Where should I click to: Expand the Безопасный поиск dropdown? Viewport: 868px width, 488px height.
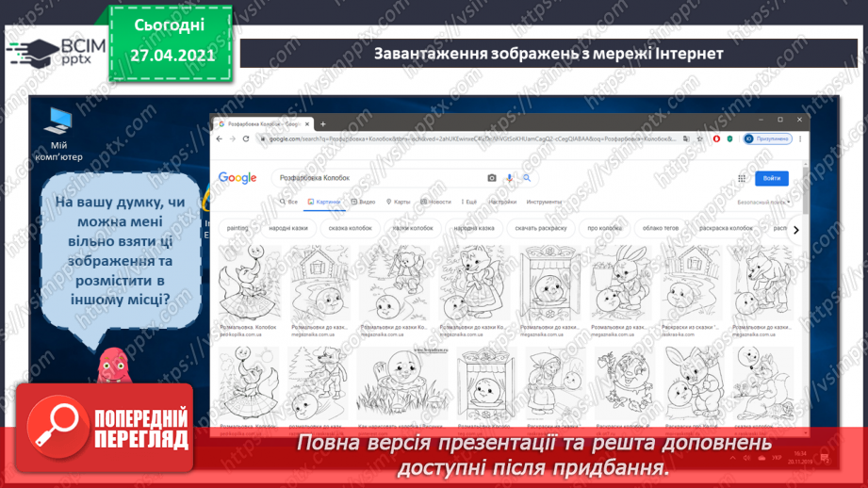[x=764, y=203]
